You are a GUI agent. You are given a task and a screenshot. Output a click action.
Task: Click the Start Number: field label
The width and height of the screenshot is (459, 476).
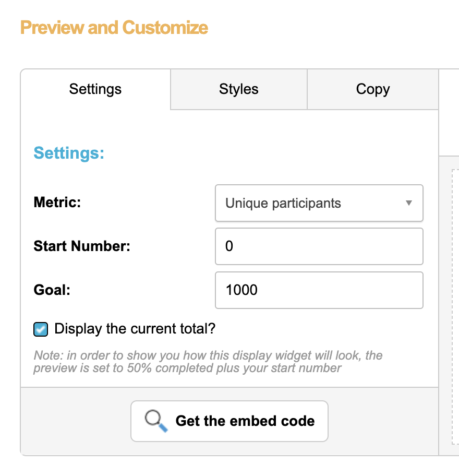[x=82, y=246]
